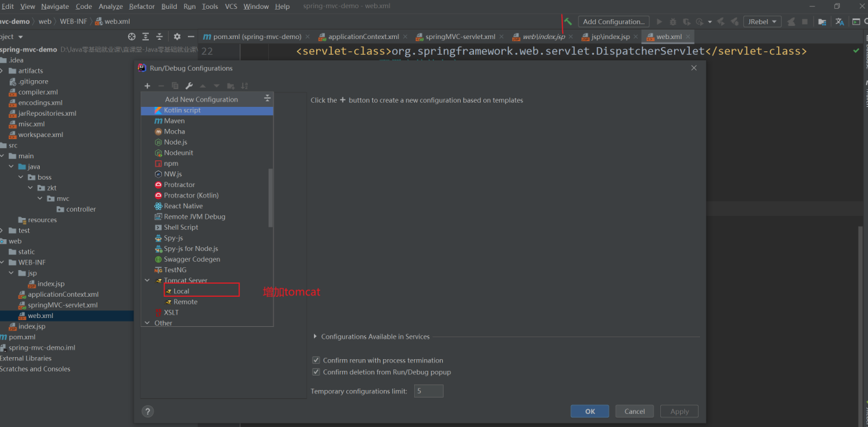Select Remote JVM Debug configuration type

point(207,217)
